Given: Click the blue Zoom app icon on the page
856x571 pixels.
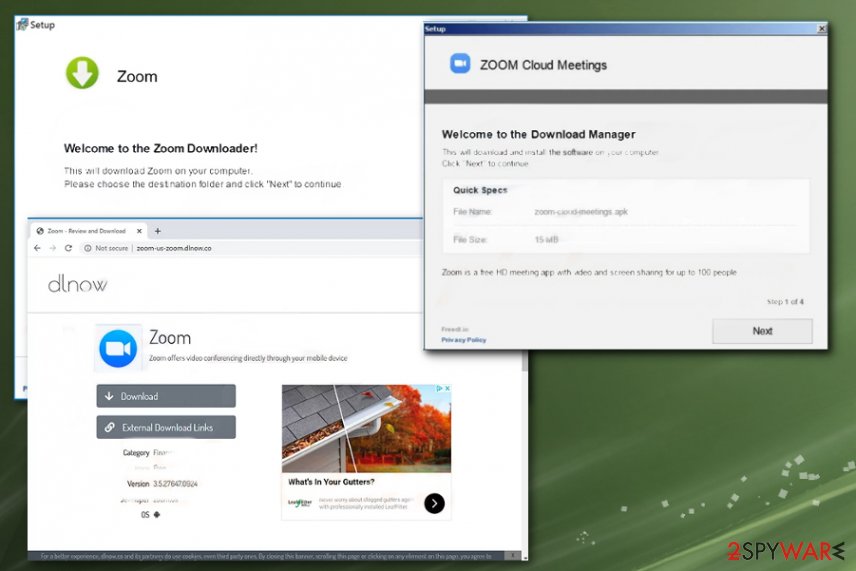Looking at the screenshot, I should (118, 348).
